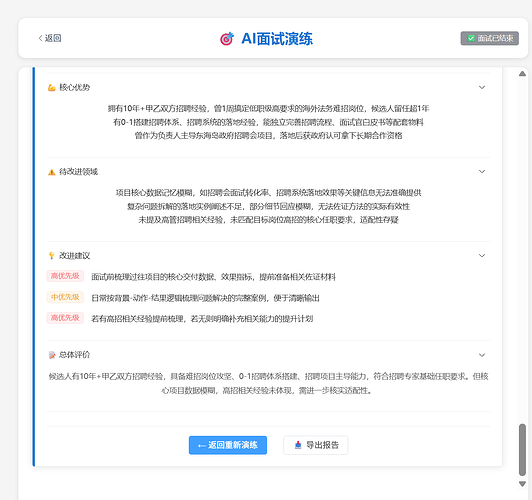Click the first red 高优先级 tag
The image size is (532, 500).
coord(65,276)
